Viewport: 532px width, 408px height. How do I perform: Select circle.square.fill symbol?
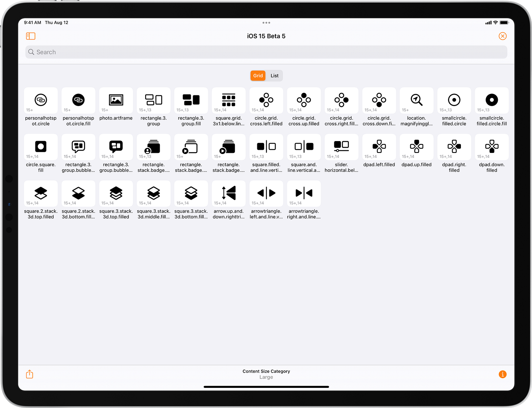[x=41, y=147]
